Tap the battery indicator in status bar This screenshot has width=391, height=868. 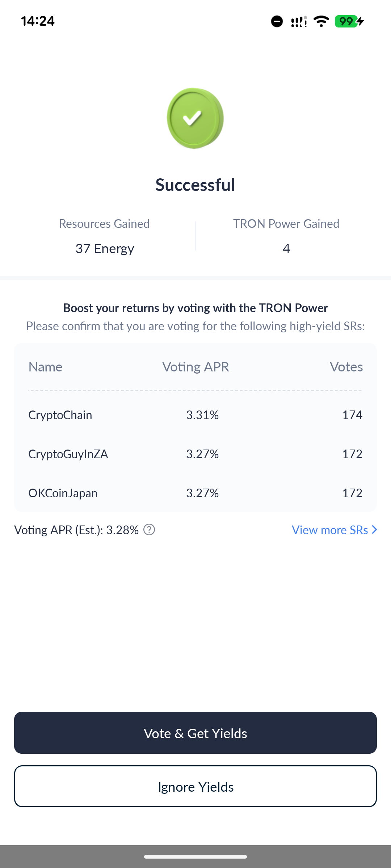click(349, 21)
